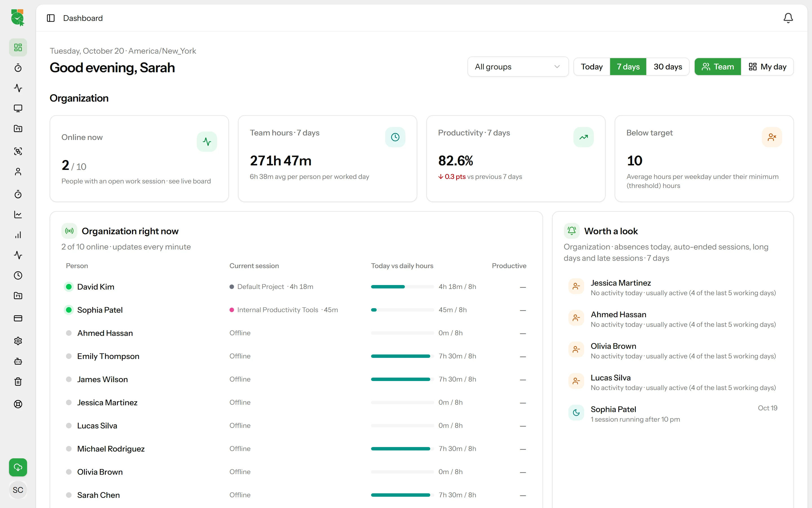
Task: Open the SC user avatar menu
Action: tap(18, 490)
